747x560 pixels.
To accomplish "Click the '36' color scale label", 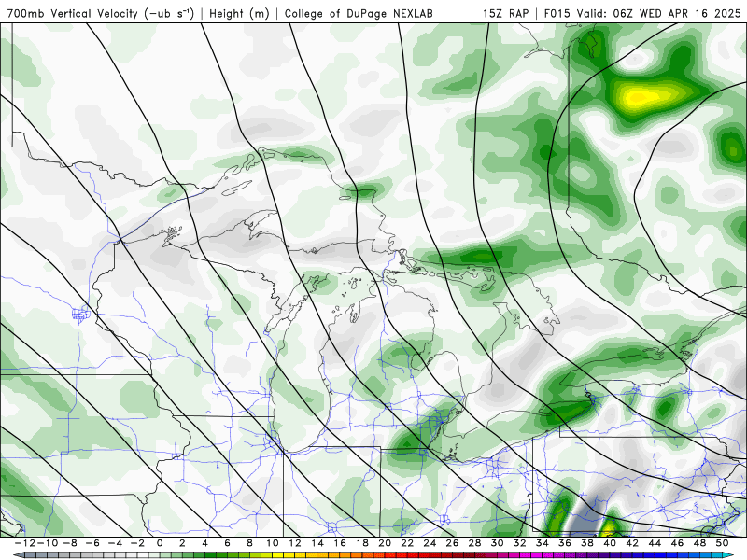I will (x=565, y=543).
